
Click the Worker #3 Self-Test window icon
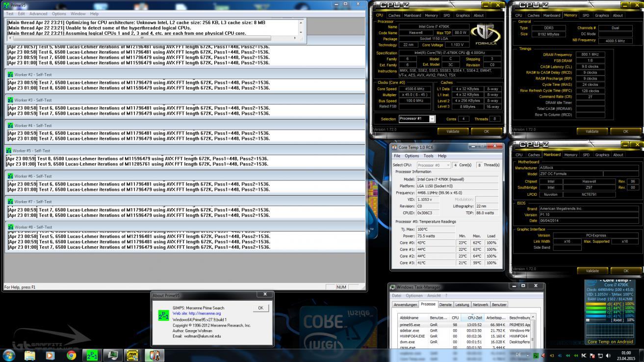[10, 100]
